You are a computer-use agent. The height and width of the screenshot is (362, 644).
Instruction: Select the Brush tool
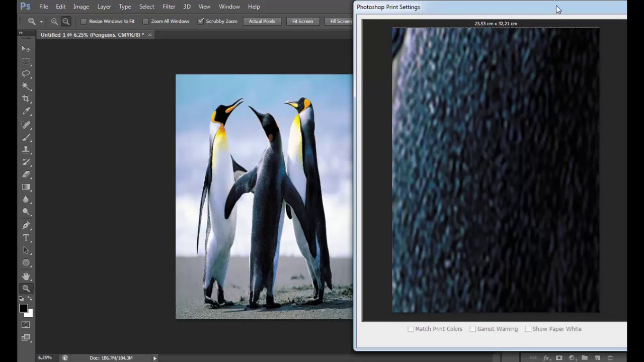coord(26,137)
